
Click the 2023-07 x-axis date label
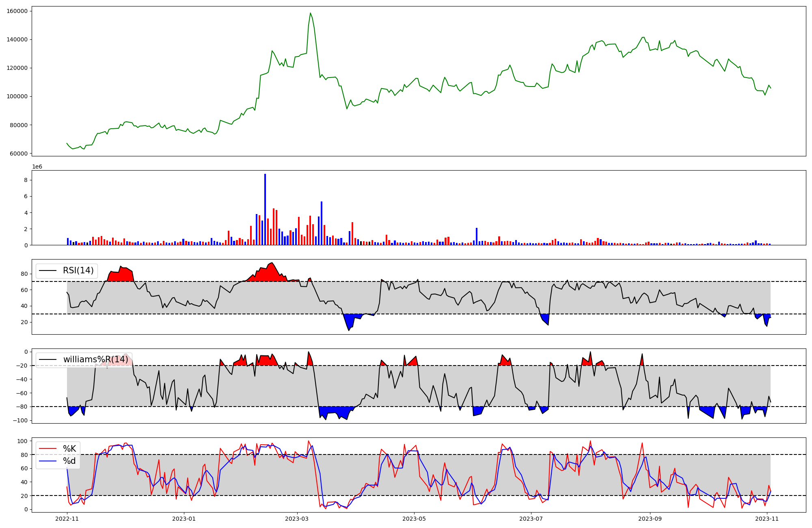point(531,519)
